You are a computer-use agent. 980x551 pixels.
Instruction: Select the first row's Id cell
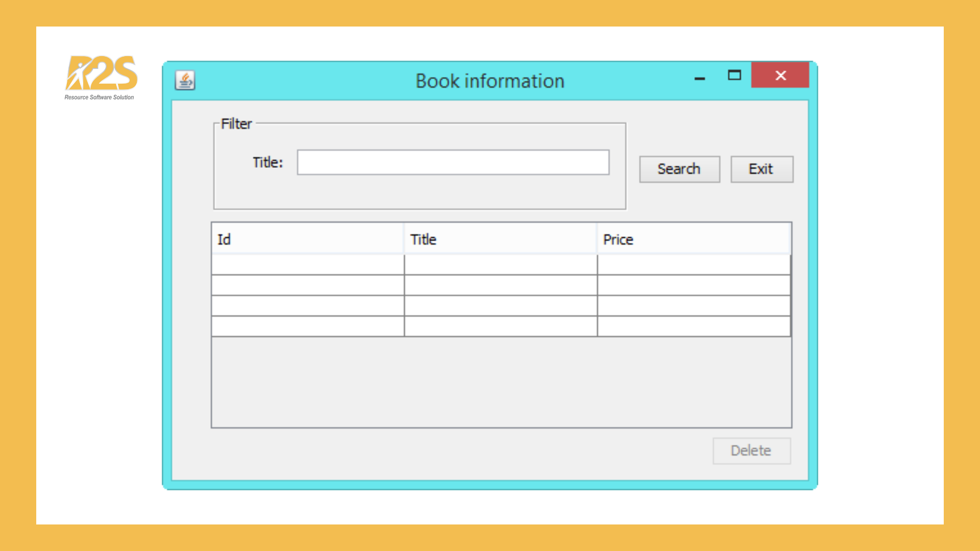[307, 265]
